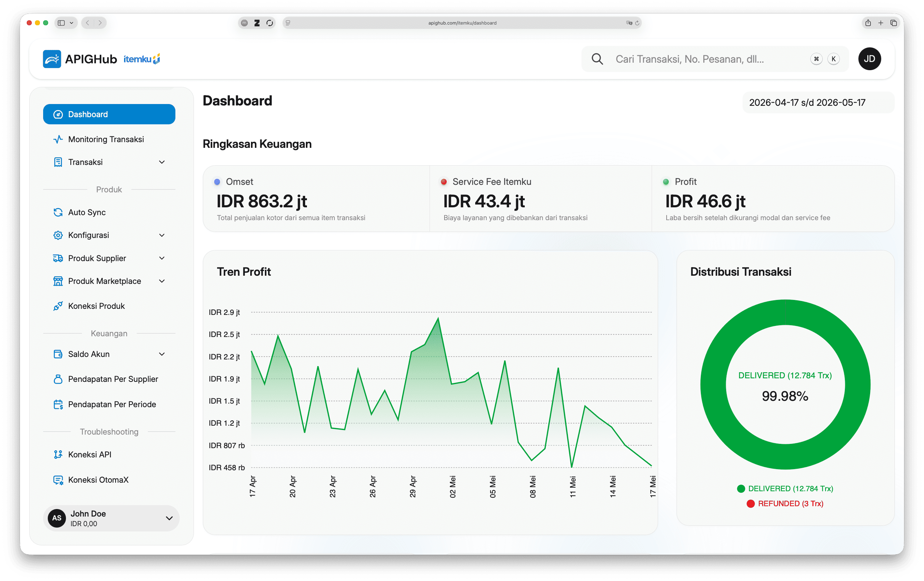The image size is (924, 581).
Task: Toggle REFUNDED (3 Trx) legend entry
Action: [785, 504]
